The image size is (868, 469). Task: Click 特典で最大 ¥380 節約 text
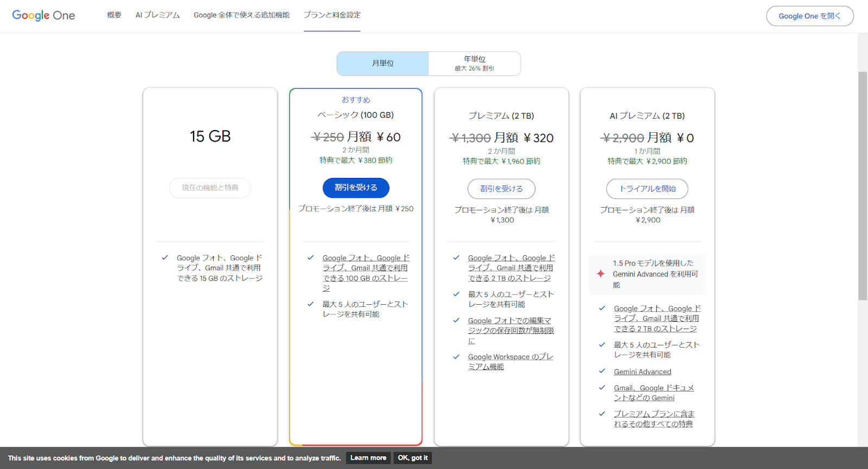(x=356, y=160)
